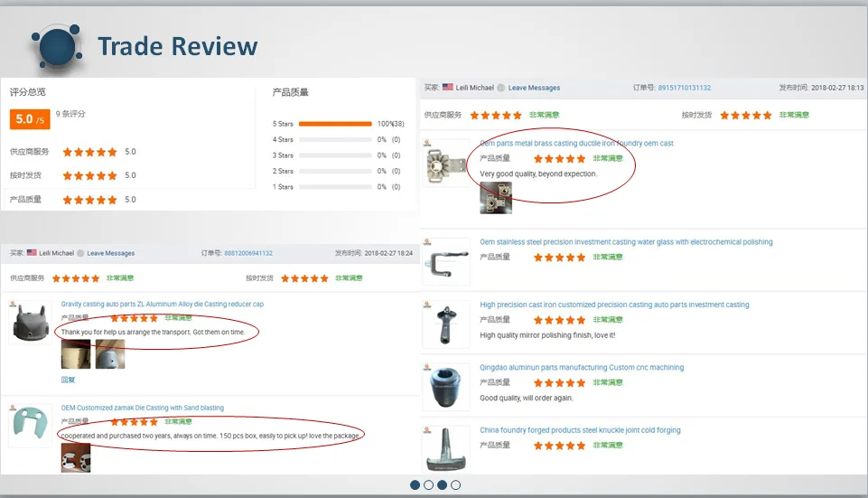Click 'cooperated and purchased two years' comment
Image resolution: width=868 pixels, height=498 pixels.
[210, 436]
